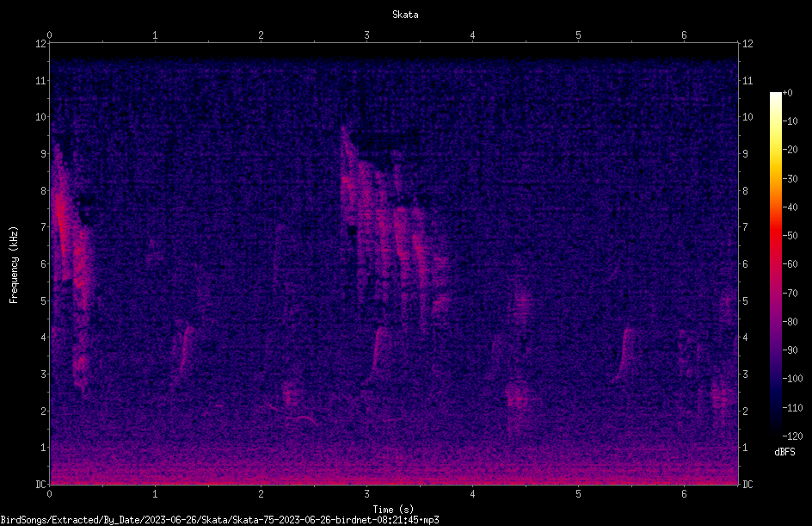Screen dimensions: 812x526
Task: Click the "DC" label on the right frequency axis
Action: pos(747,484)
